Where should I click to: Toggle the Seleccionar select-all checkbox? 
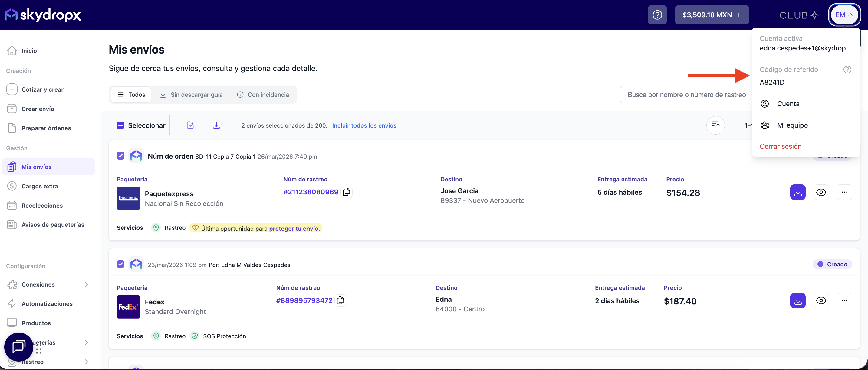tap(120, 125)
